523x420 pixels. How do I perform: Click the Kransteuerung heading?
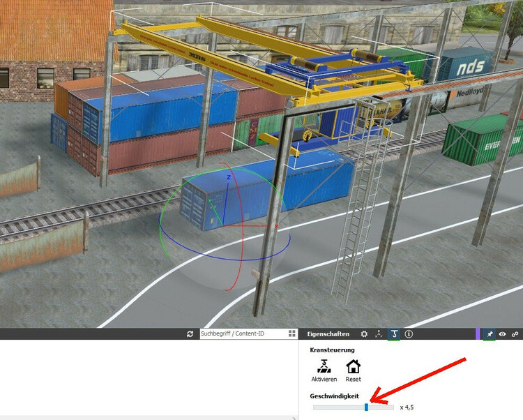[x=332, y=350]
